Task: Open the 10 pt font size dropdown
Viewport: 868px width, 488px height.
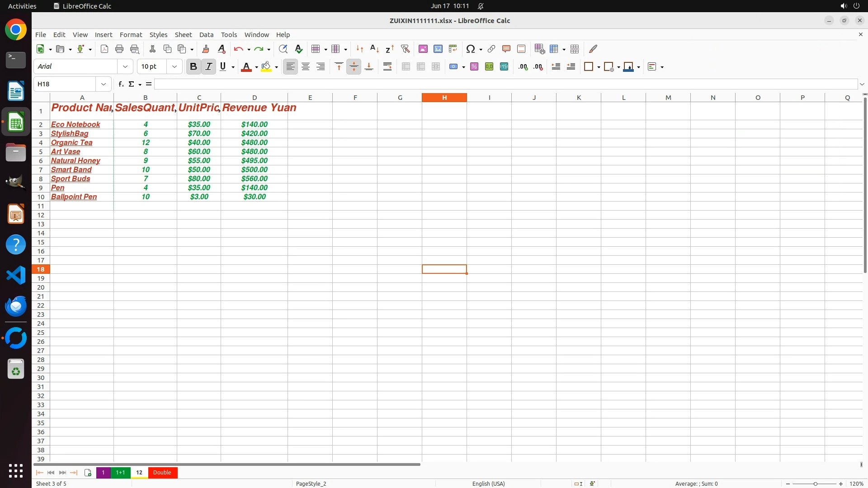Action: pyautogui.click(x=174, y=67)
